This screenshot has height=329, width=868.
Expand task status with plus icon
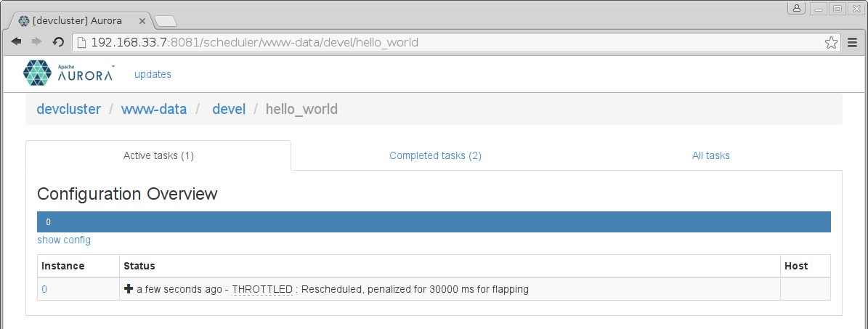click(129, 289)
